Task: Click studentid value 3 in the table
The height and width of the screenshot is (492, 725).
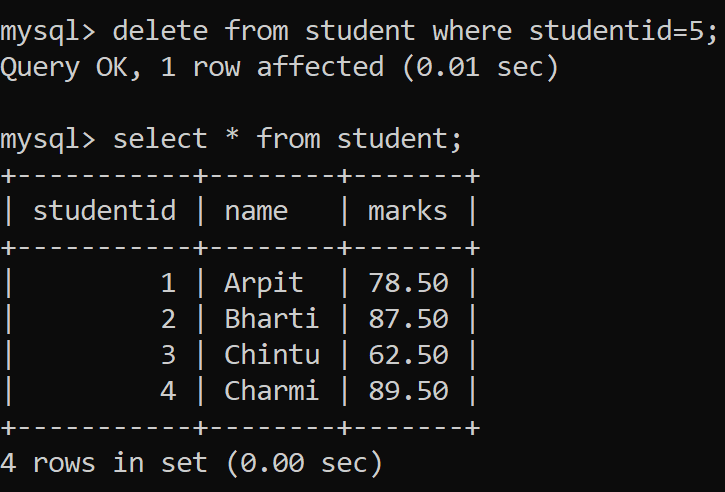Action: 168,355
